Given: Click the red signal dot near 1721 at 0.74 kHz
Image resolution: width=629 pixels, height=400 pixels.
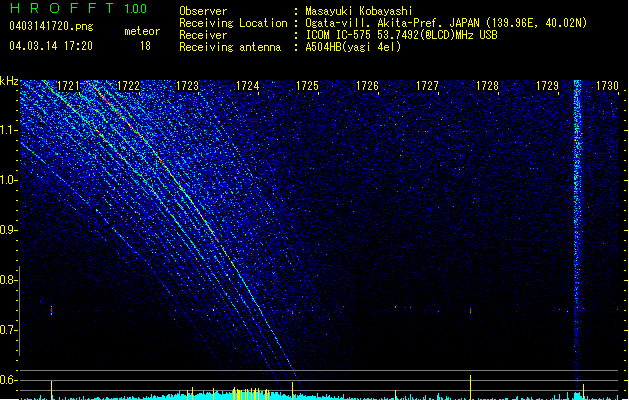Looking at the screenshot, I should coord(51,310).
